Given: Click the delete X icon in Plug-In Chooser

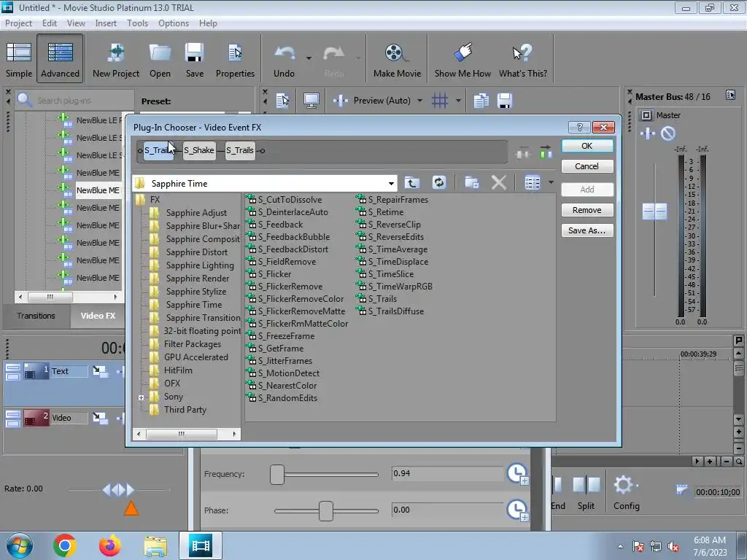Looking at the screenshot, I should pos(499,182).
